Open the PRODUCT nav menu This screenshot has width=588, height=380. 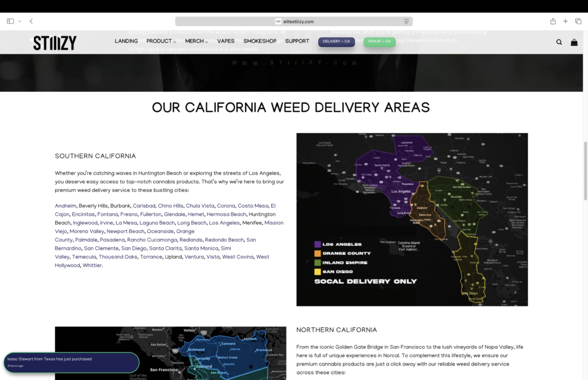pos(159,41)
